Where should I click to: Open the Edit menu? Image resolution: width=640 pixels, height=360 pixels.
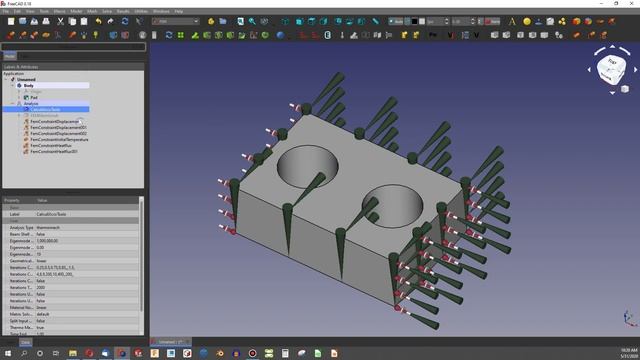(x=17, y=11)
